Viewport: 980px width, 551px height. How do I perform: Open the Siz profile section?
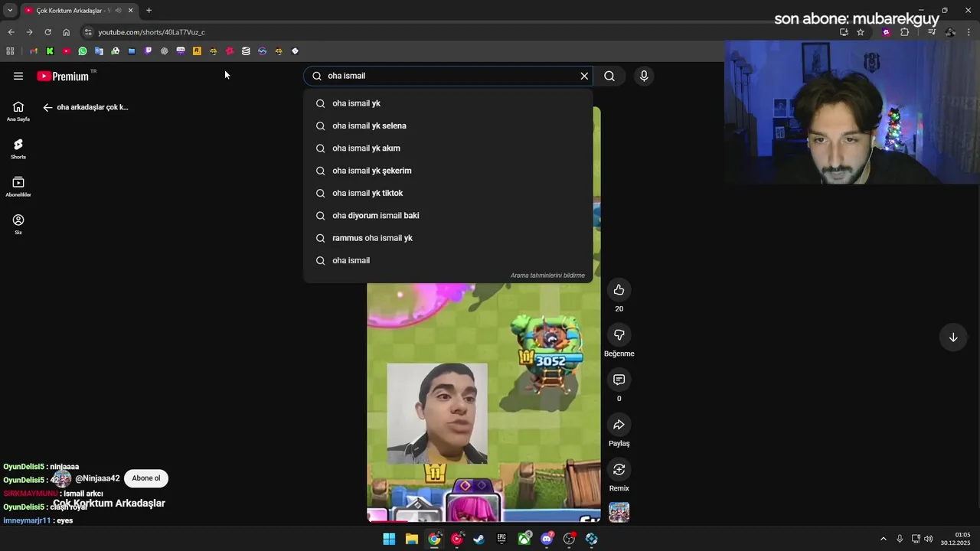point(18,224)
